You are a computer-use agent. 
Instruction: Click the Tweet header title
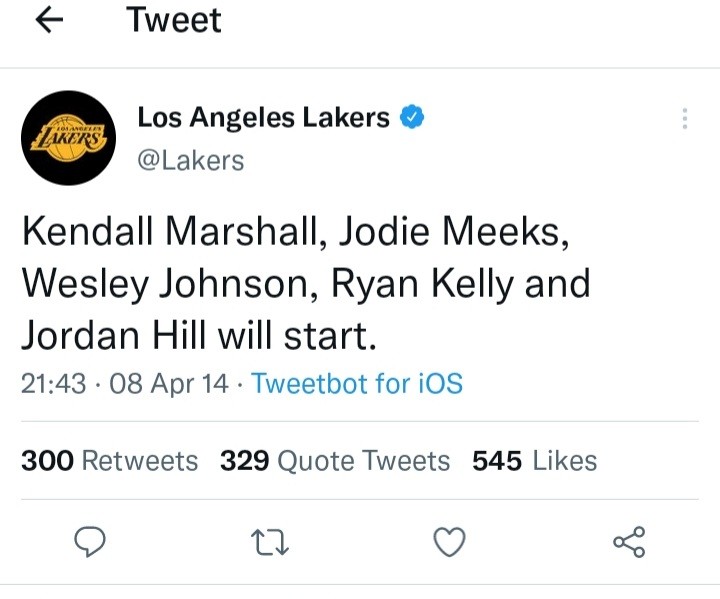tap(174, 21)
